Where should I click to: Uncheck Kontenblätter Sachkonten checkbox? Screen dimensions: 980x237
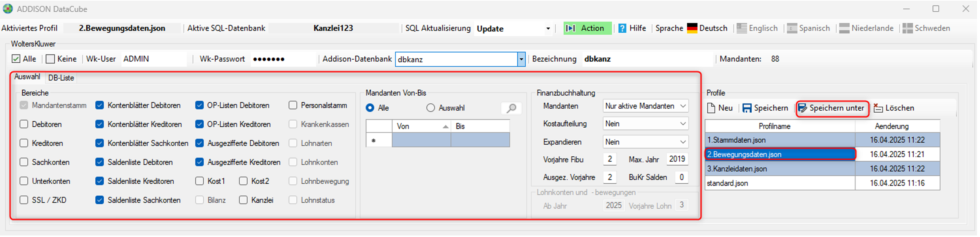tap(100, 143)
